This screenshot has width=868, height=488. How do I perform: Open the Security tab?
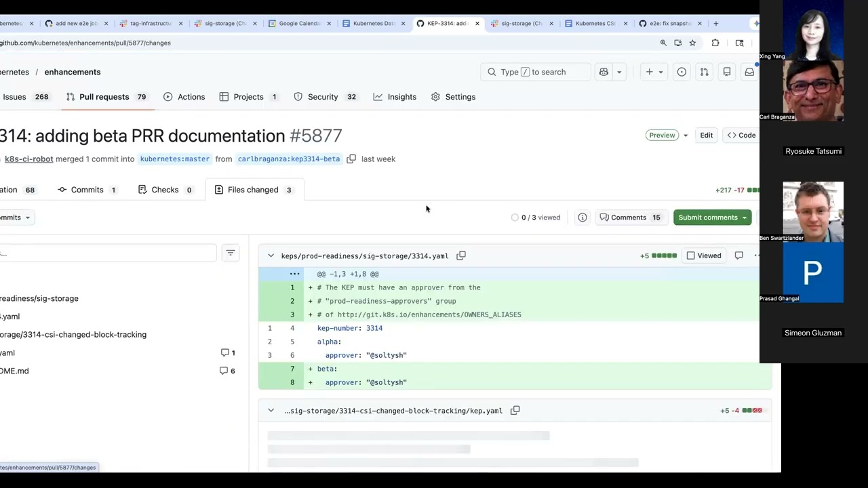325,97
